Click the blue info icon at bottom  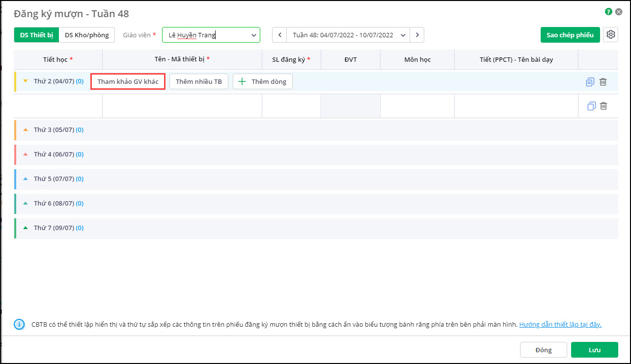click(x=19, y=324)
